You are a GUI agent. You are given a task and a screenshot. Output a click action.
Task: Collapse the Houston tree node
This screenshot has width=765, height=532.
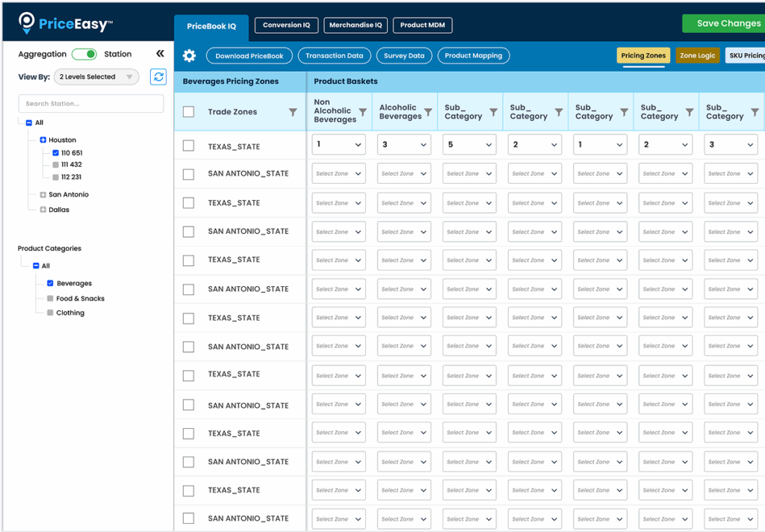[x=43, y=140]
